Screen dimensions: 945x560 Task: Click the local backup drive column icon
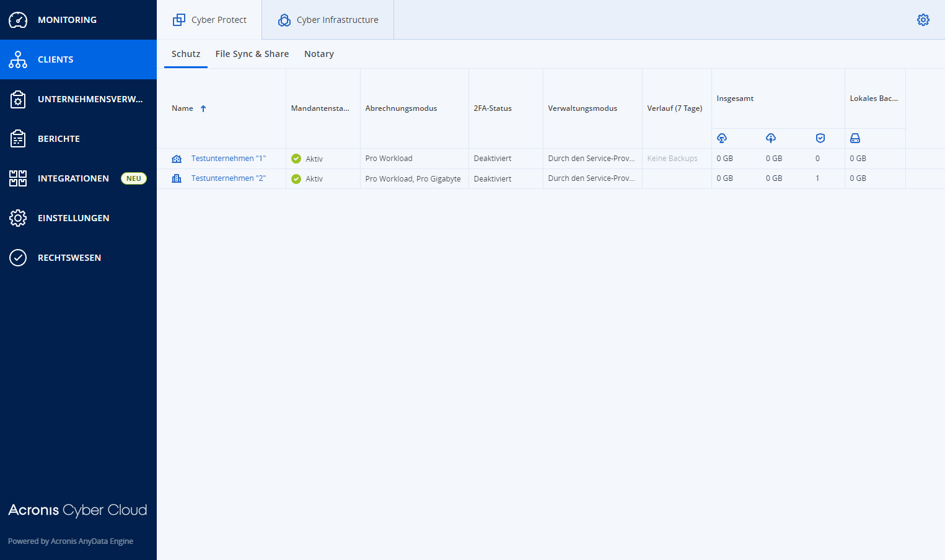[x=855, y=138]
